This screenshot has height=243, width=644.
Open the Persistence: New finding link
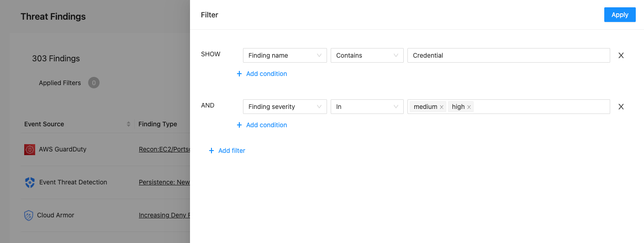pos(164,182)
